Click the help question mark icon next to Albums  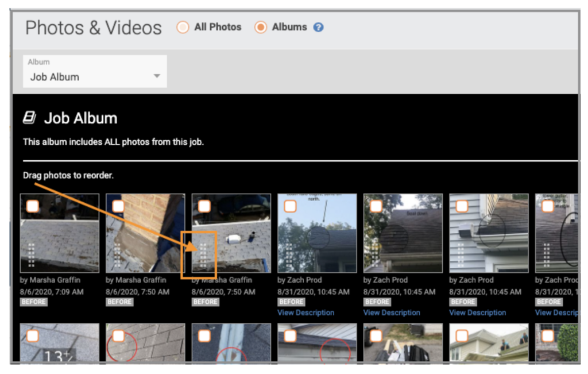[319, 27]
